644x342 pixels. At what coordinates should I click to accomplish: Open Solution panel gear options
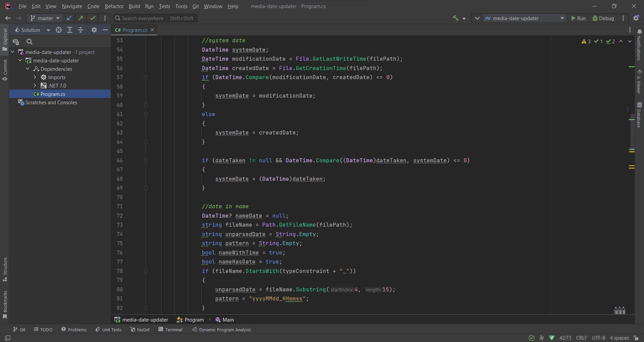point(94,30)
